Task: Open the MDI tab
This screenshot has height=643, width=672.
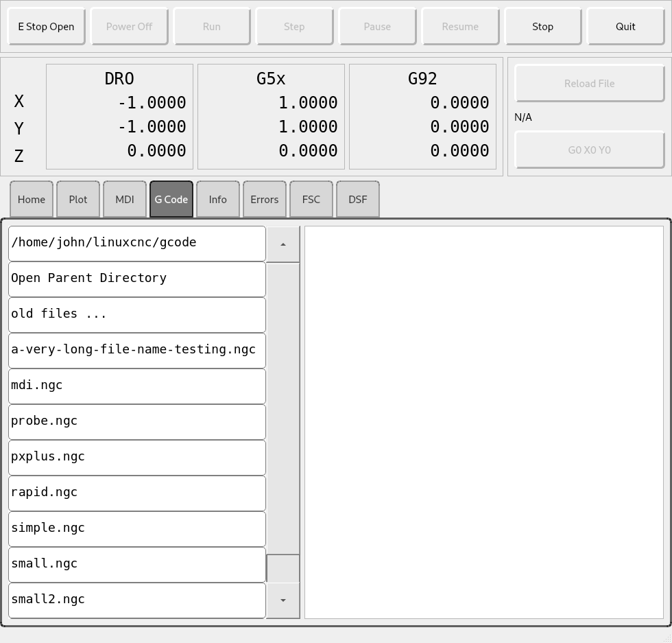Action: click(x=125, y=200)
